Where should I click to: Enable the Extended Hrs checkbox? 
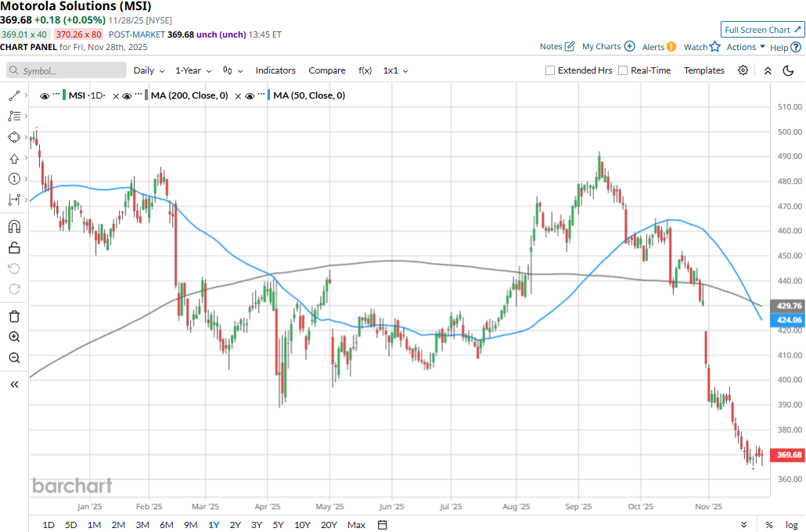click(x=550, y=70)
